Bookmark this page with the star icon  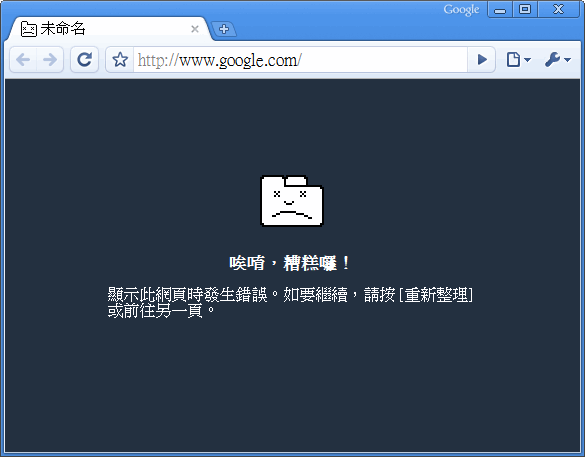pos(120,59)
